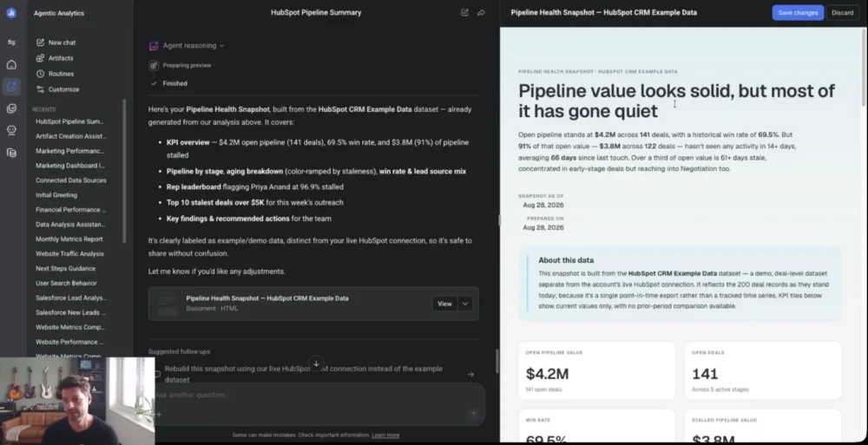This screenshot has width=868, height=445.
Task: Open recent chat Salesforce Lead Analys...
Action: (71, 298)
